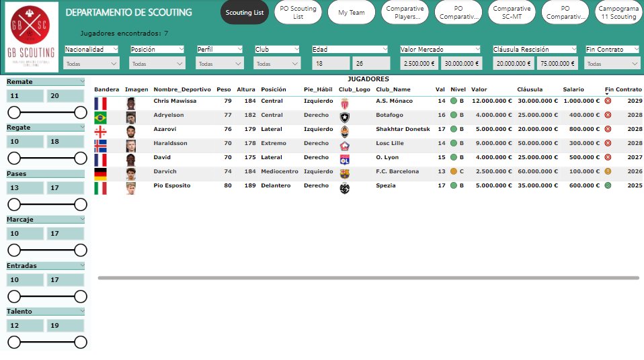Open the Comparative Players tab
The width and height of the screenshot is (644, 360).
405,12
